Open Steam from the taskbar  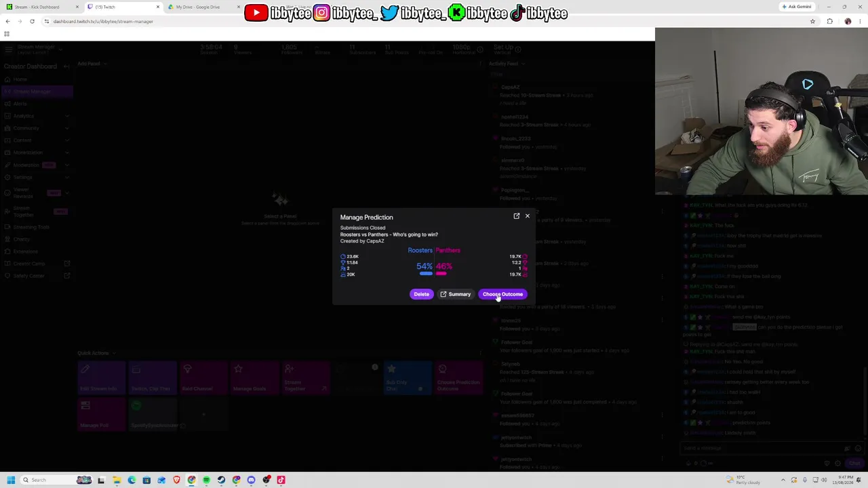tap(221, 480)
